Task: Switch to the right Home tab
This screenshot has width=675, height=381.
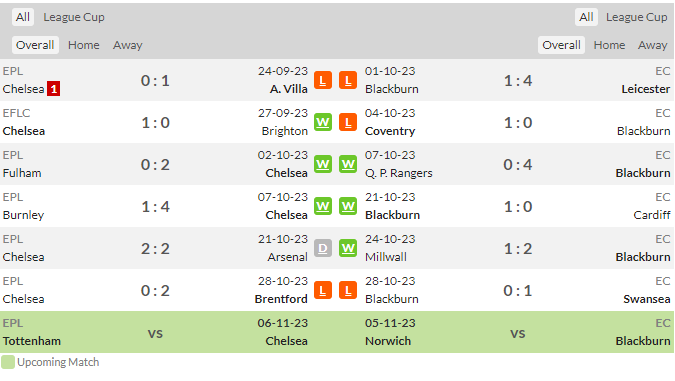Action: click(609, 45)
